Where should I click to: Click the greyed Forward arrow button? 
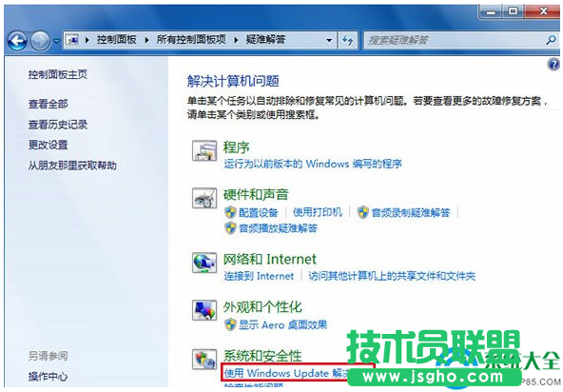click(x=40, y=41)
